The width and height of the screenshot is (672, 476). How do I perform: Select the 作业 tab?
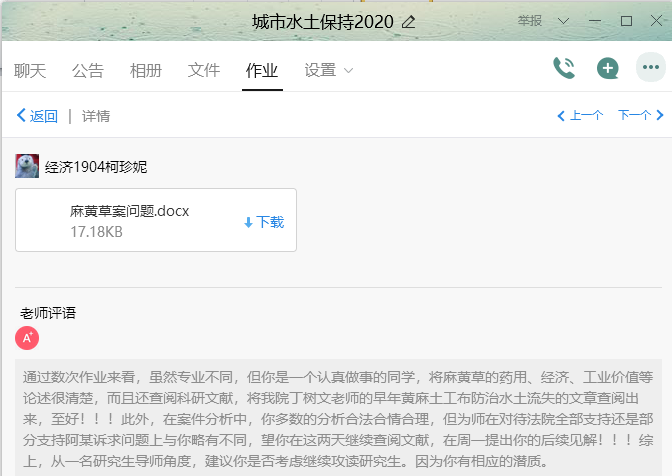click(x=262, y=70)
